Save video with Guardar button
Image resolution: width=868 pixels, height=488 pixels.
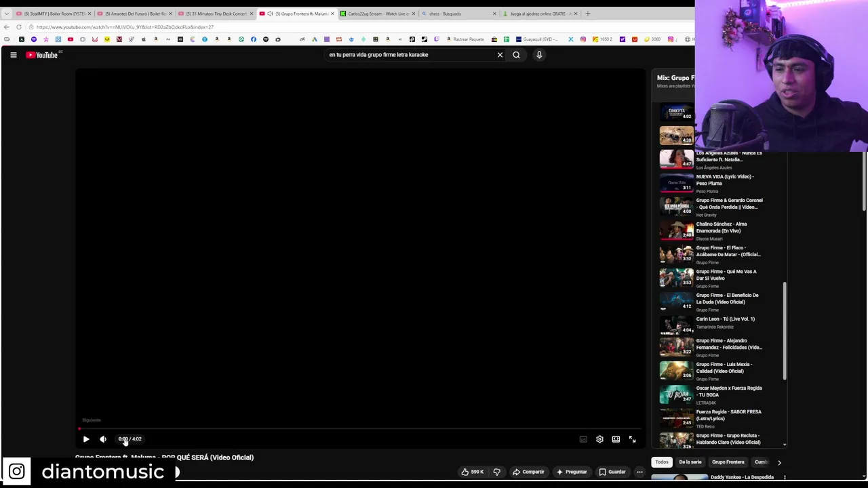tap(612, 472)
